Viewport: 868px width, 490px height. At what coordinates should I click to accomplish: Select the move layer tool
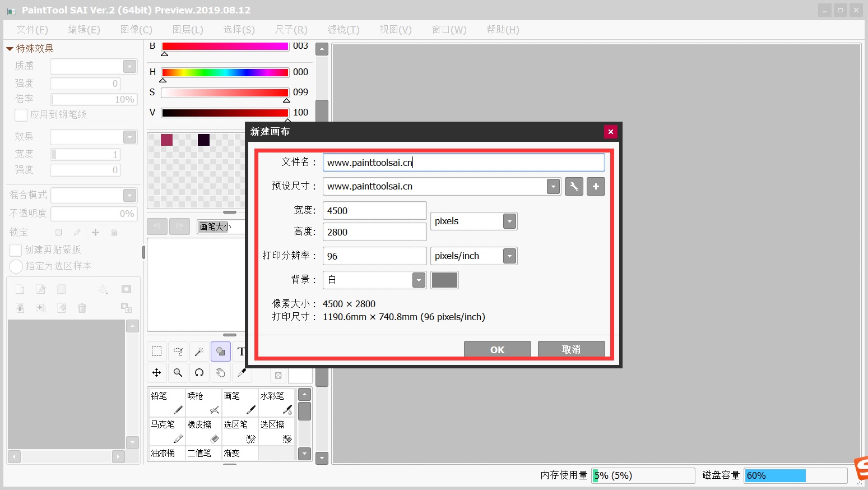point(157,372)
